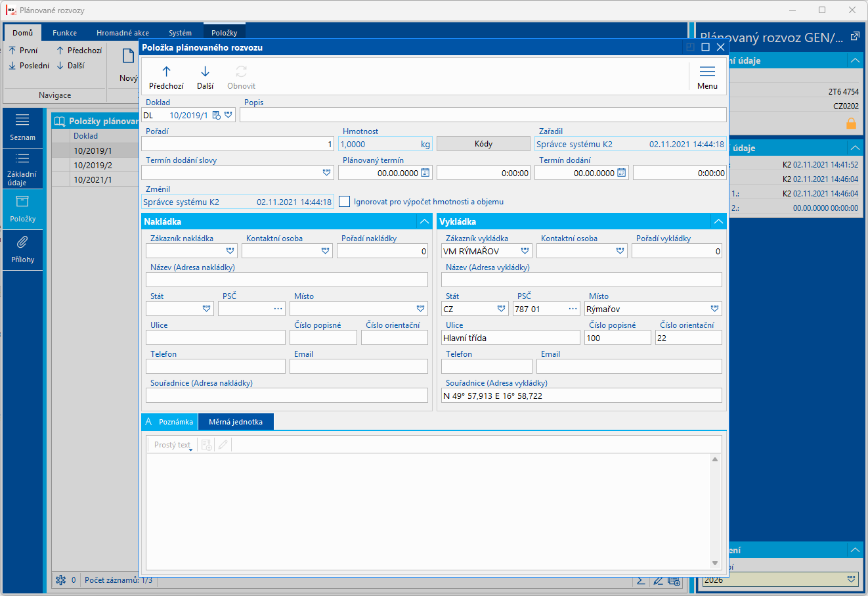
Task: Open the 2026 period dropdown in right panel
Action: click(x=851, y=580)
